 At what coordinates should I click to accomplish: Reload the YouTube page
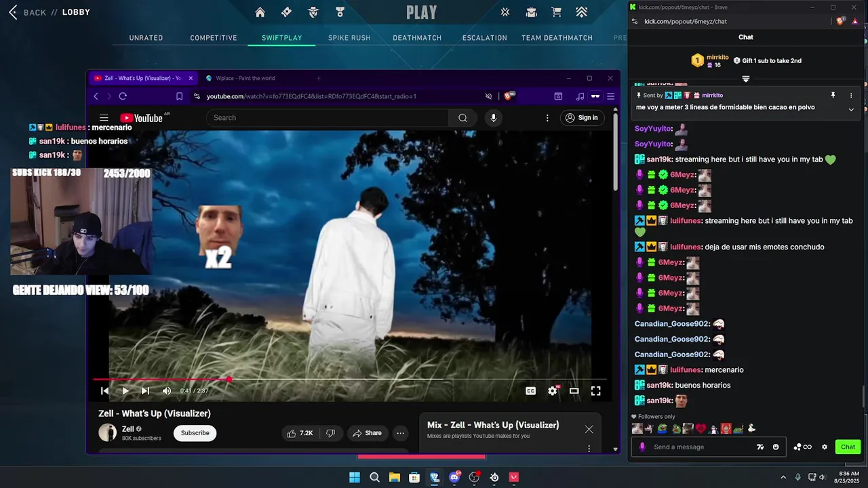pos(123,96)
